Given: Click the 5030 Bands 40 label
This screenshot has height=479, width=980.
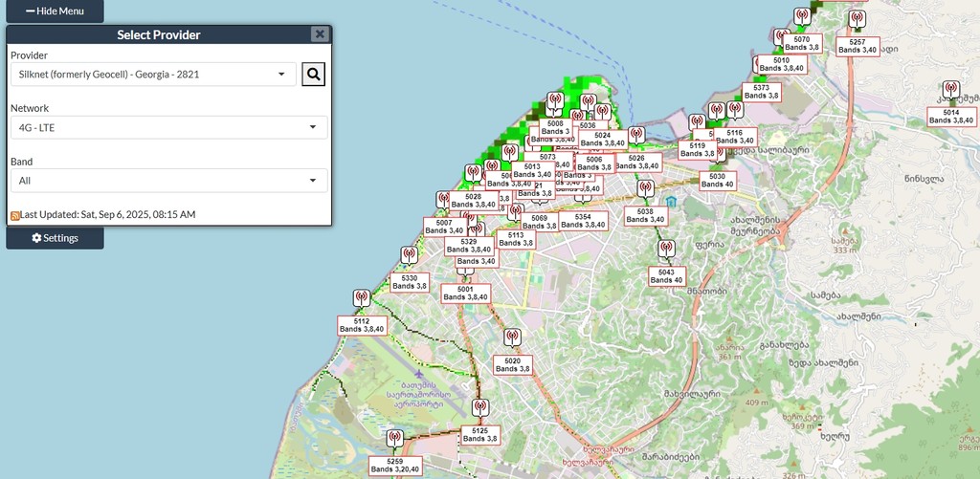Looking at the screenshot, I should point(717,181).
